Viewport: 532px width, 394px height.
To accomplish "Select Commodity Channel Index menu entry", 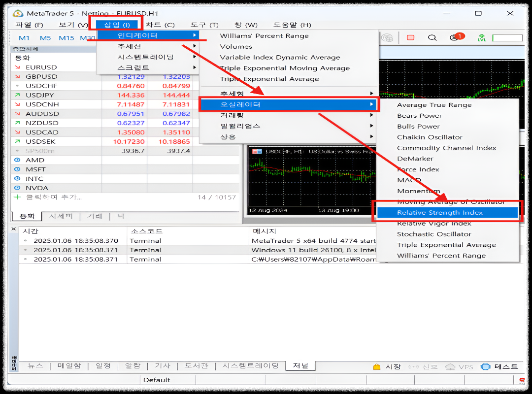I will [x=447, y=148].
